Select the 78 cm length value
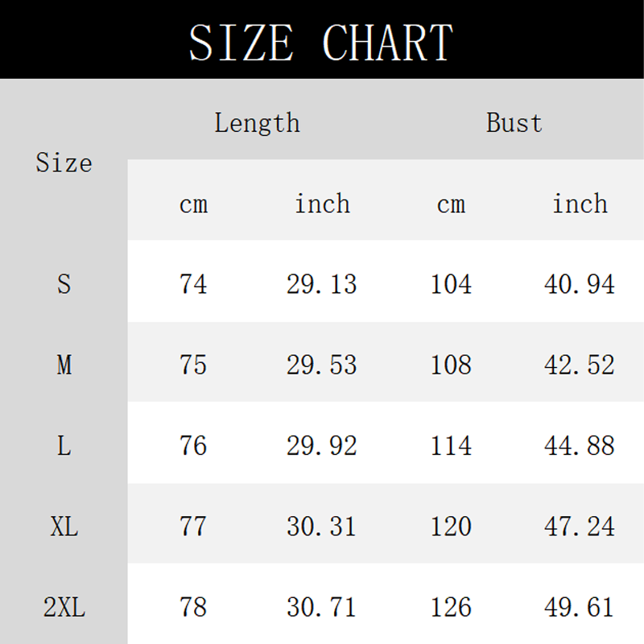This screenshot has width=644, height=644. coord(193,607)
